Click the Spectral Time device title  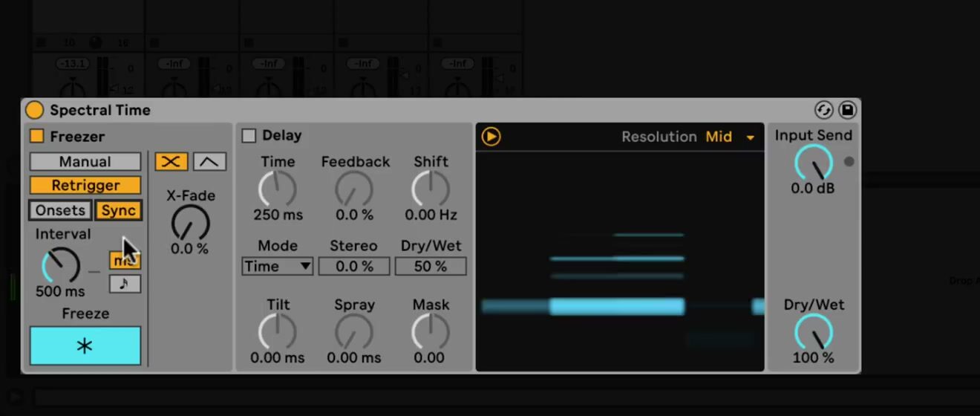(x=100, y=110)
